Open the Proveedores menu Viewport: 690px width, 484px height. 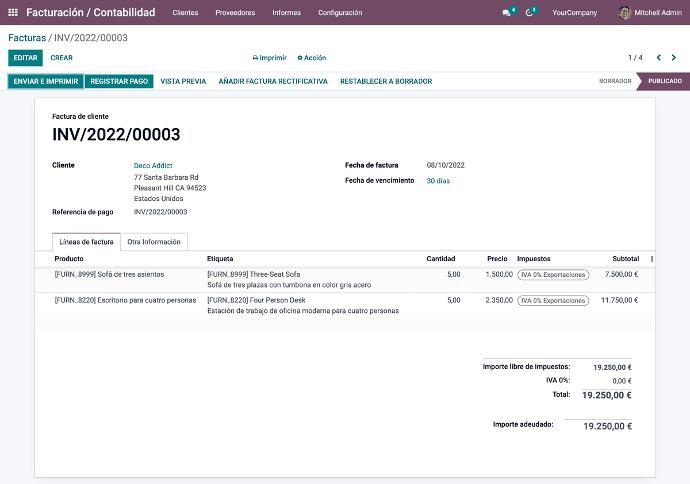pos(235,13)
